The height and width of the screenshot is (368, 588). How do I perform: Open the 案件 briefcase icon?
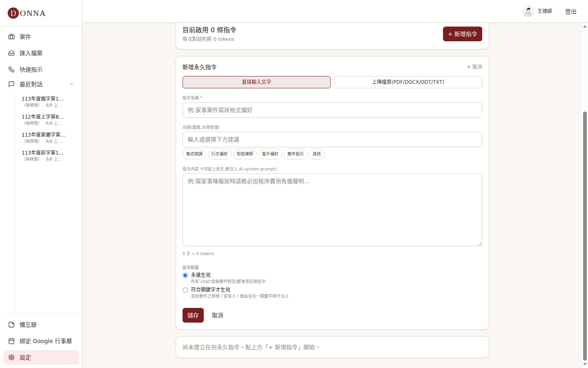pyautogui.click(x=11, y=37)
